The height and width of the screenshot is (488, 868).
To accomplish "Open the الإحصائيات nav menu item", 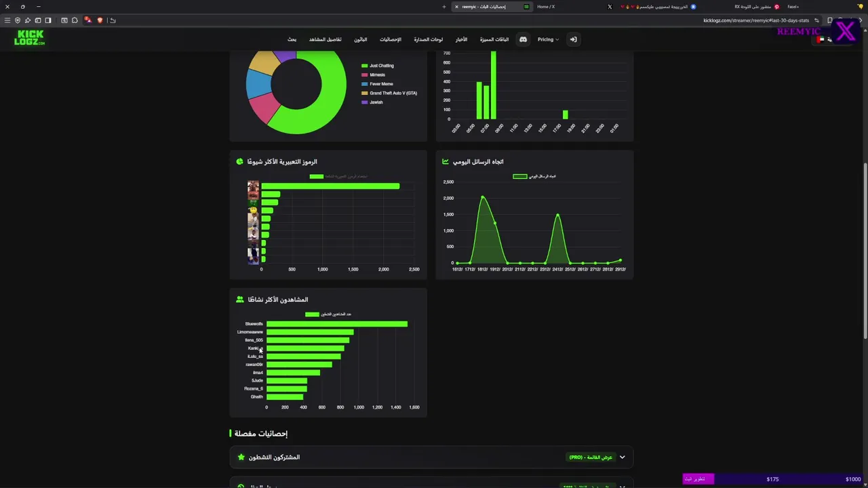I will coord(390,39).
